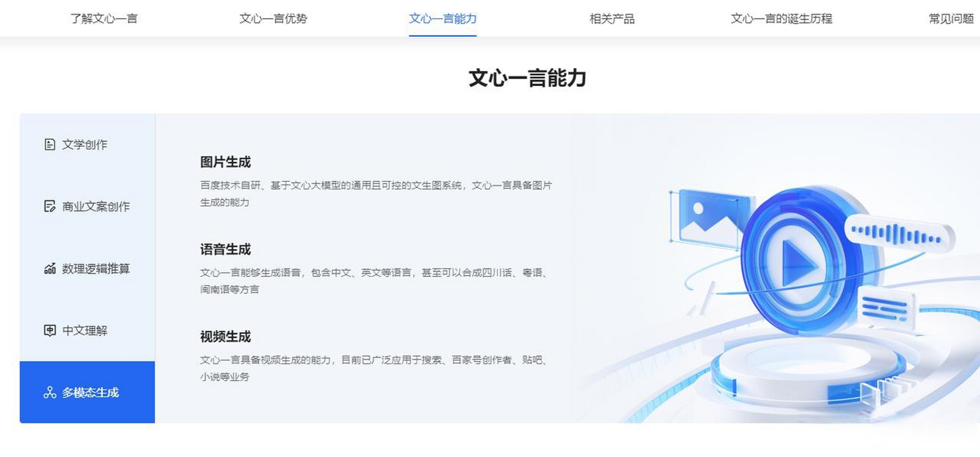Click the 图片生成 heading

(226, 162)
